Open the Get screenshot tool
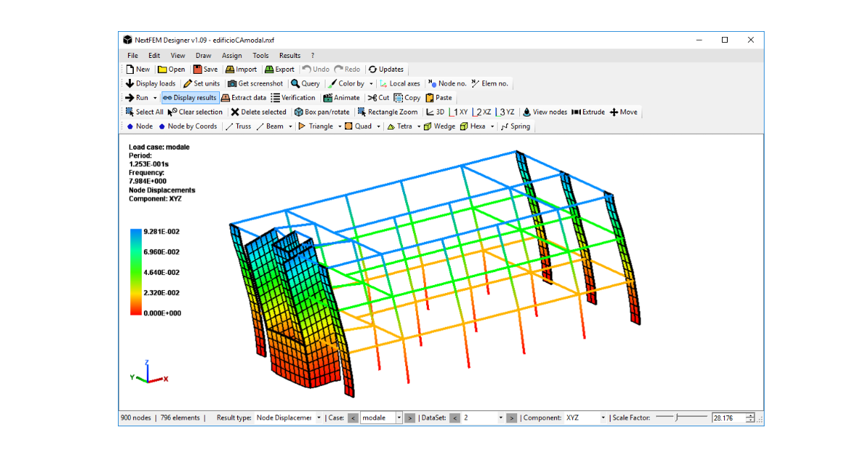 point(255,83)
